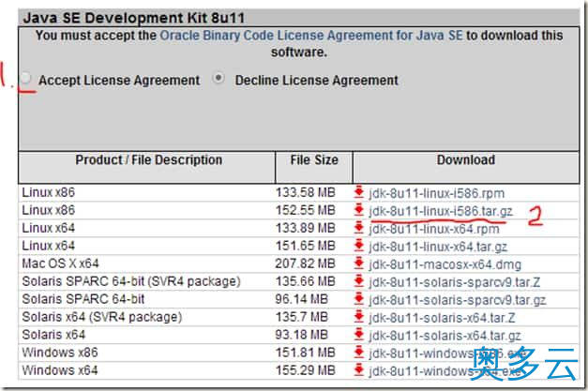Click download arrow icon for solaris-x64.tar.Z
Image resolution: width=588 pixels, height=391 pixels.
click(359, 317)
